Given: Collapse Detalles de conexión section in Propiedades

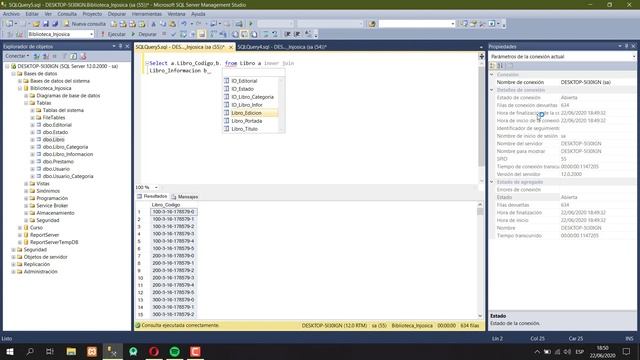Looking at the screenshot, I should 492,90.
